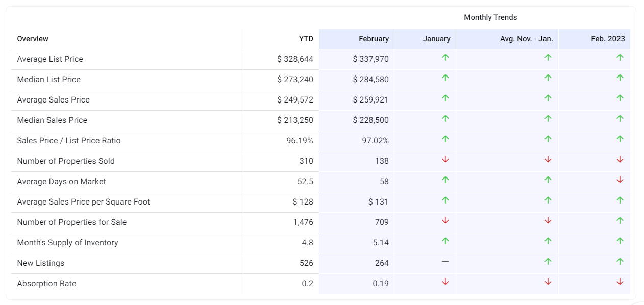This screenshot has width=644, height=305.
Task: Select the YTD column header
Action: tap(306, 39)
